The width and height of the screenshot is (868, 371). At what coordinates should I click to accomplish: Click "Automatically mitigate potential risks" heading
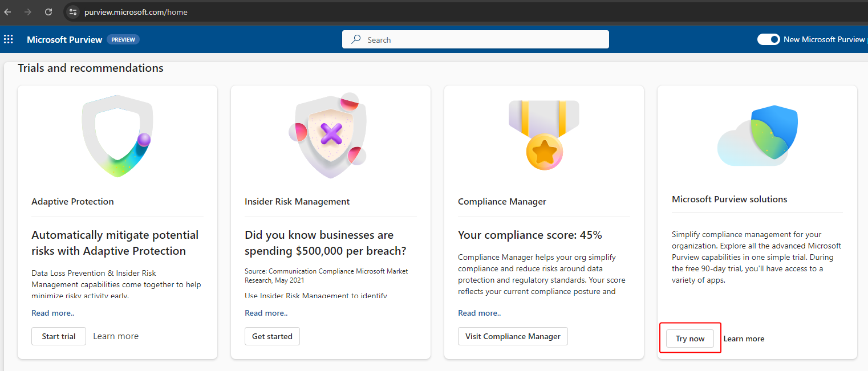(115, 243)
